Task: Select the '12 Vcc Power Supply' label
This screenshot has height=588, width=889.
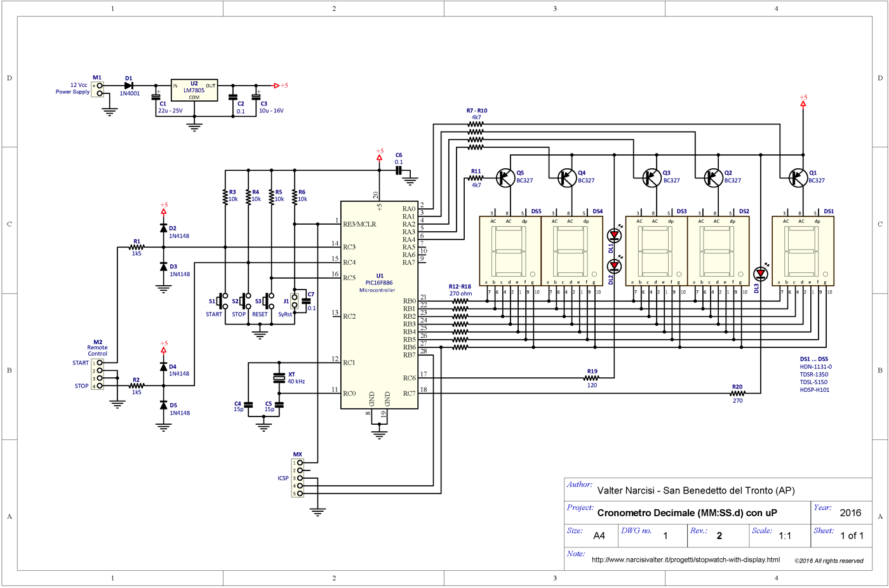Action: coord(73,88)
